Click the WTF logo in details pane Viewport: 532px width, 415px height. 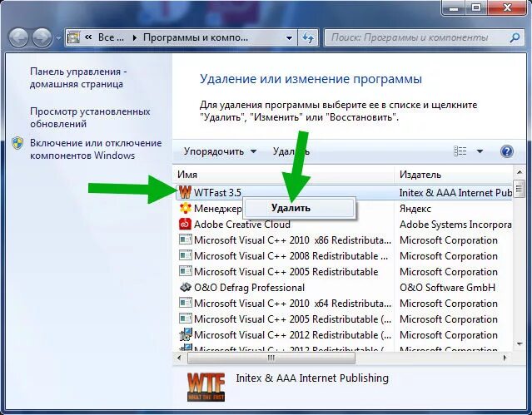206,387
